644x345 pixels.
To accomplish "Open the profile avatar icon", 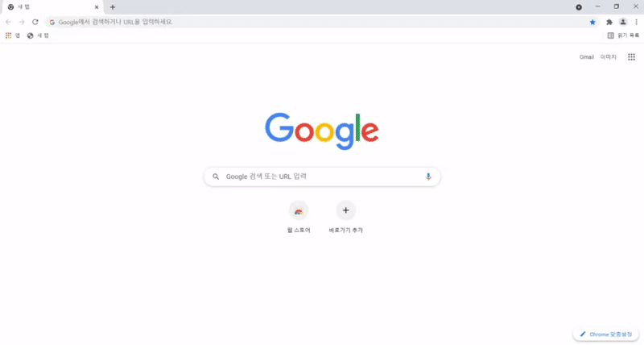I will pyautogui.click(x=622, y=23).
